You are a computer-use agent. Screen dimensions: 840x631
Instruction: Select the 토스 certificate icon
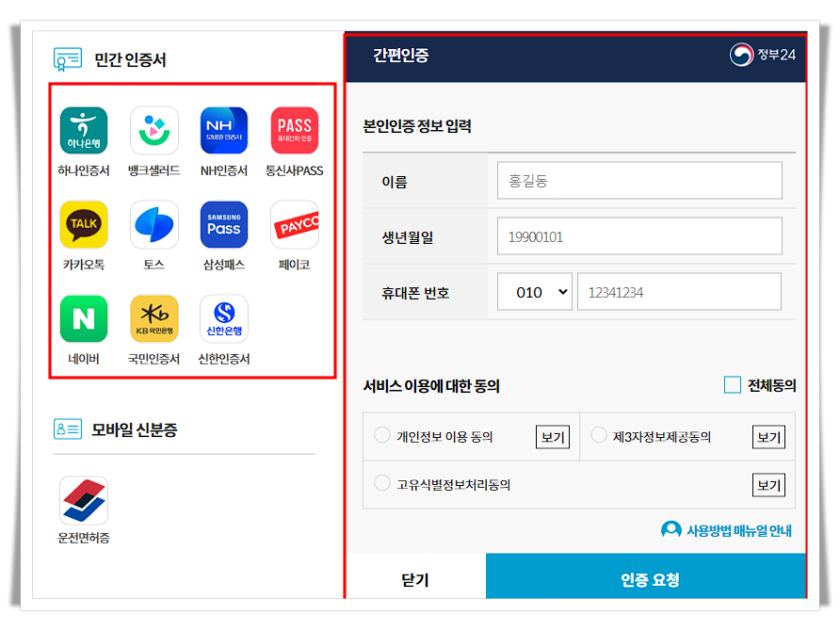pyautogui.click(x=154, y=224)
